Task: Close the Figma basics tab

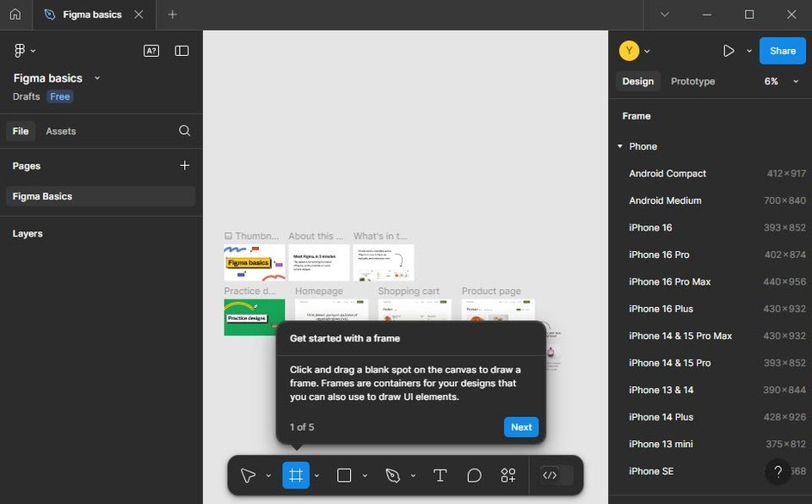Action: click(x=138, y=15)
